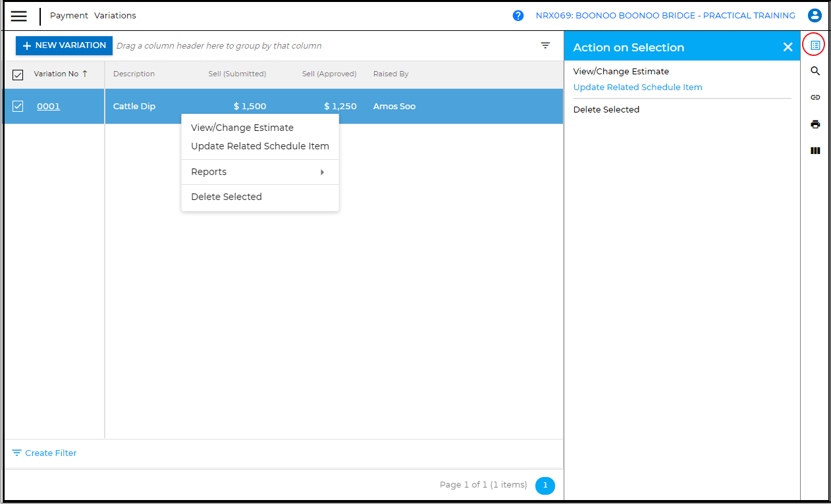Toggle the select-all checkbox in header
Image resolution: width=831 pixels, height=504 pixels.
pos(18,74)
